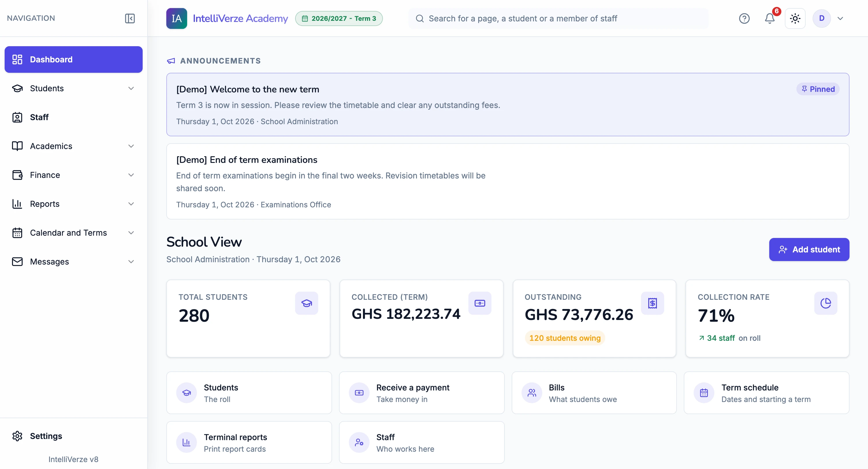Open the Term schedule shortcut card
868x469 pixels.
[x=766, y=392]
